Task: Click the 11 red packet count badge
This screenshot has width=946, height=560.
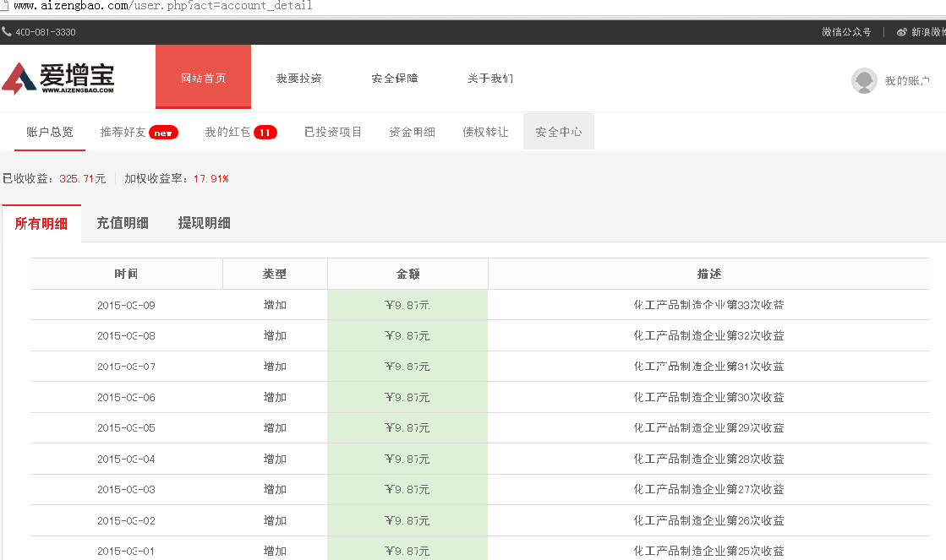Action: (x=268, y=133)
